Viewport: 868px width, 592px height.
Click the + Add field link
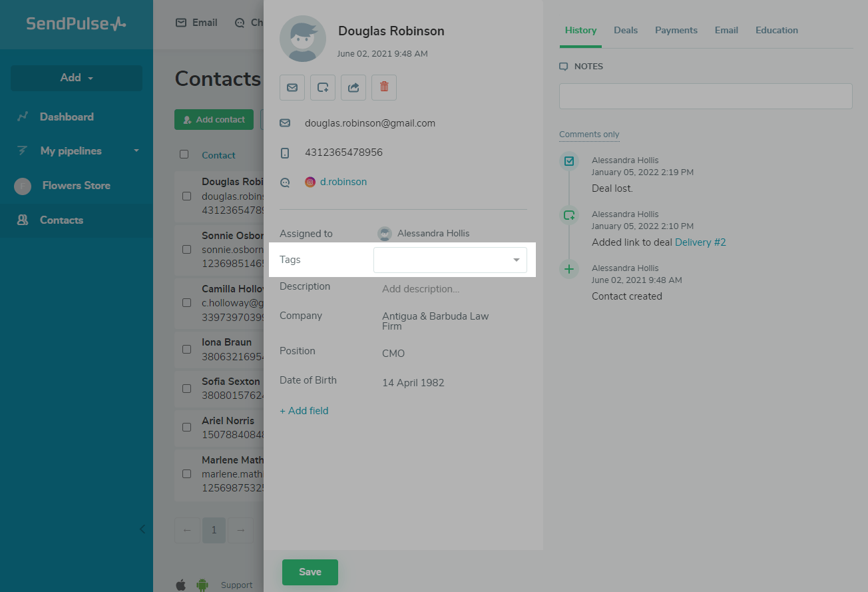click(304, 411)
